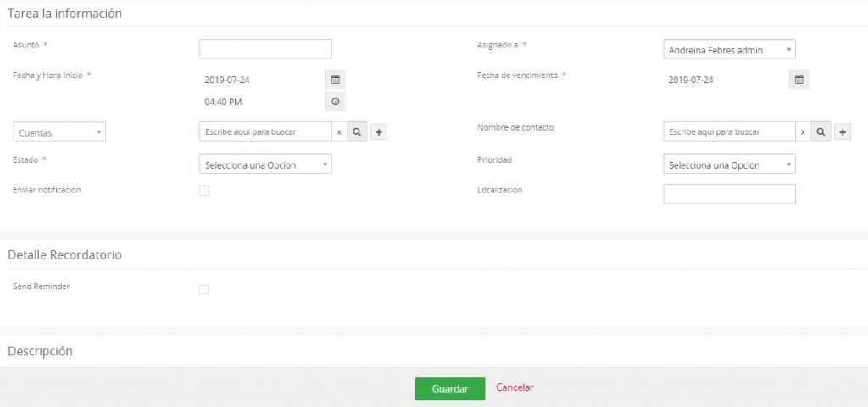Click the Localización input field
The width and height of the screenshot is (868, 407).
(729, 194)
